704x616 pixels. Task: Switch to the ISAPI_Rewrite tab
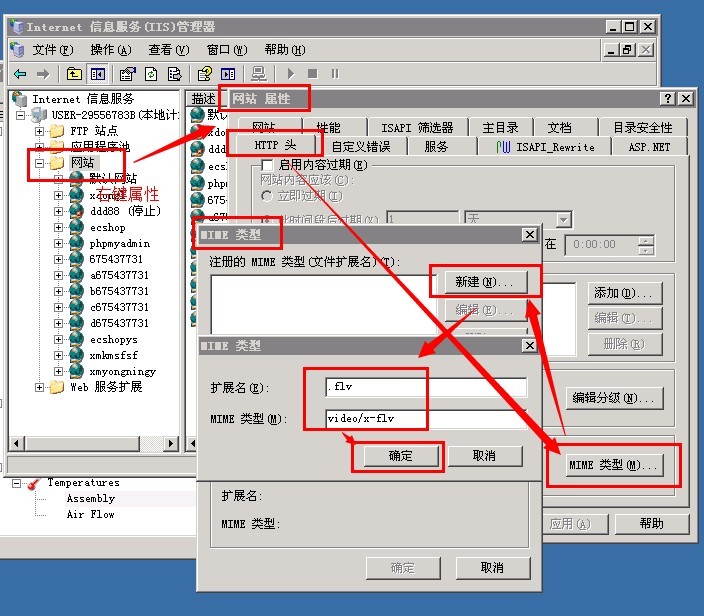point(547,147)
